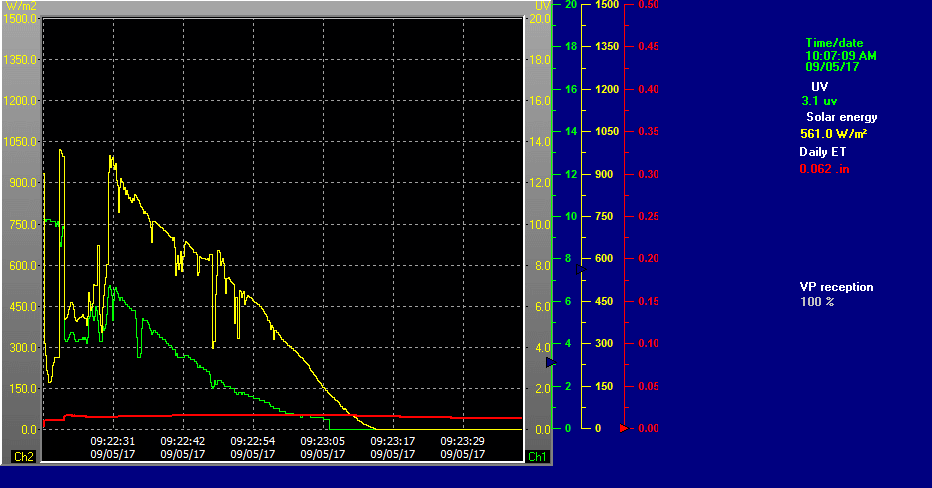The width and height of the screenshot is (932, 488).
Task: Click the red scale value '0.45'
Action: click(648, 46)
